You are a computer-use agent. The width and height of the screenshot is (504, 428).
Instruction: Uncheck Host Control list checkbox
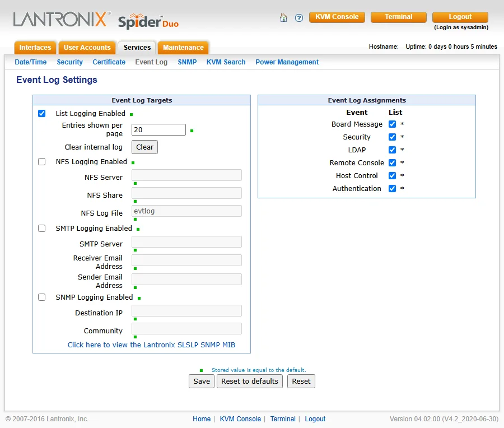click(392, 175)
